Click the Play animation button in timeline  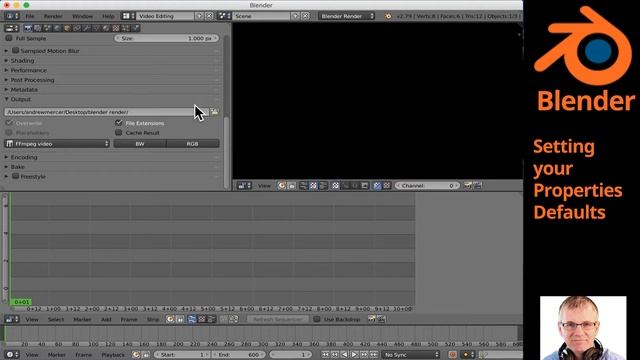354,355
